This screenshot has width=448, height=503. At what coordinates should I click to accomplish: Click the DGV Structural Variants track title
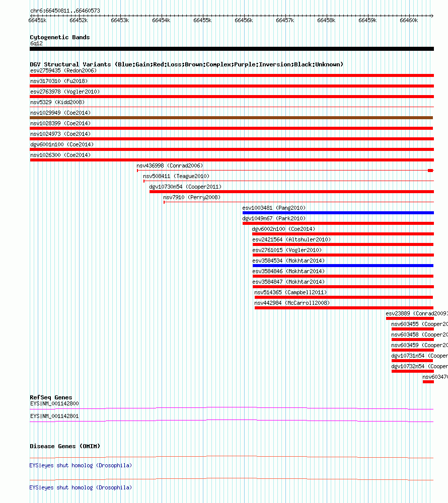pyautogui.click(x=186, y=64)
